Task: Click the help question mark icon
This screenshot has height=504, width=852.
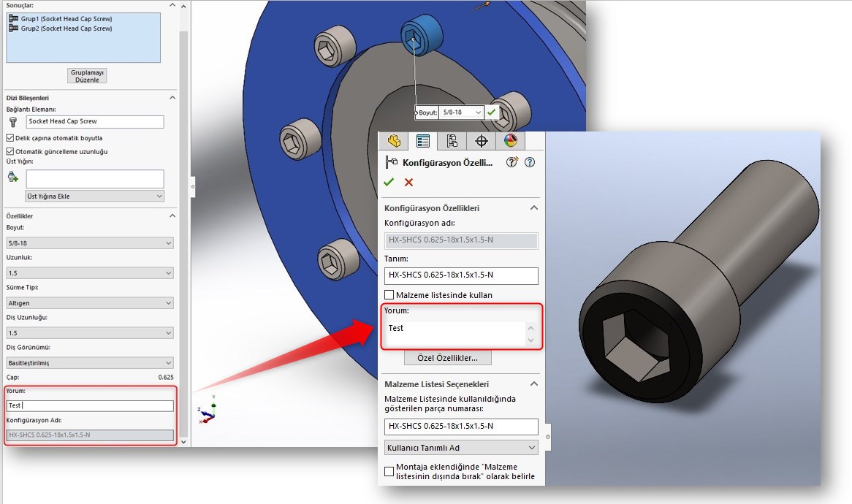Action: click(530, 162)
